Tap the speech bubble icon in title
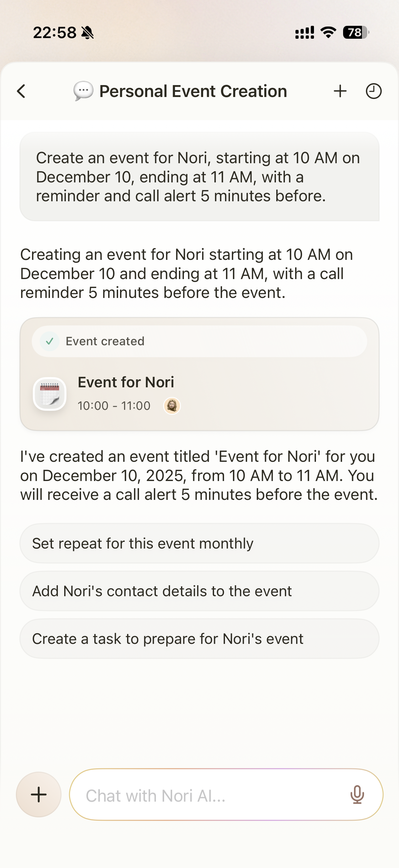Viewport: 399px width, 868px height. (x=83, y=91)
